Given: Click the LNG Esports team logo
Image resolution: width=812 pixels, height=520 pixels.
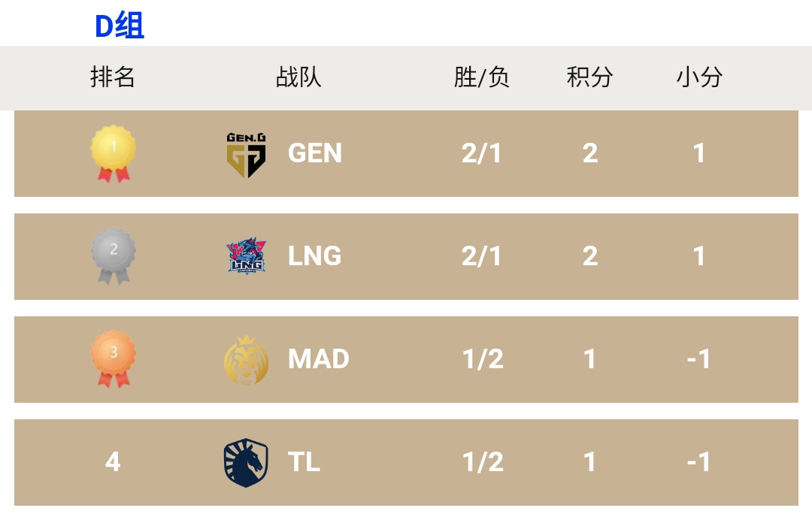Looking at the screenshot, I should tap(246, 256).
